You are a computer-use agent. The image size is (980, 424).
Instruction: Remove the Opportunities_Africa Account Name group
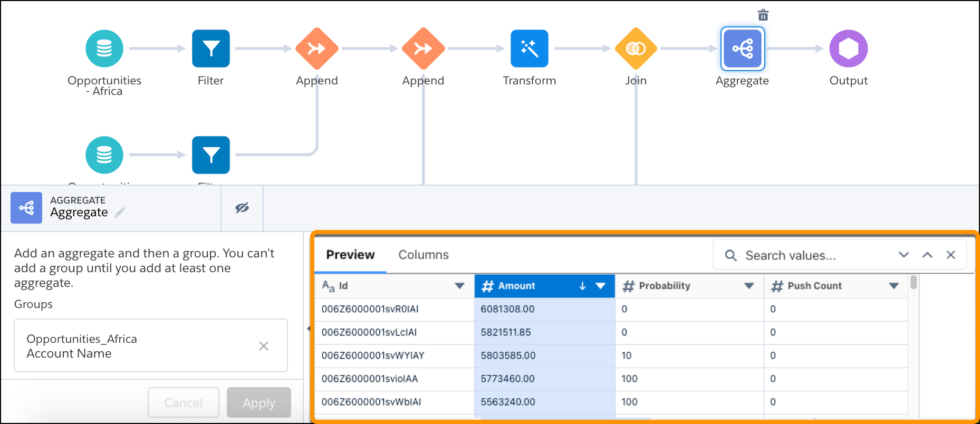264,346
